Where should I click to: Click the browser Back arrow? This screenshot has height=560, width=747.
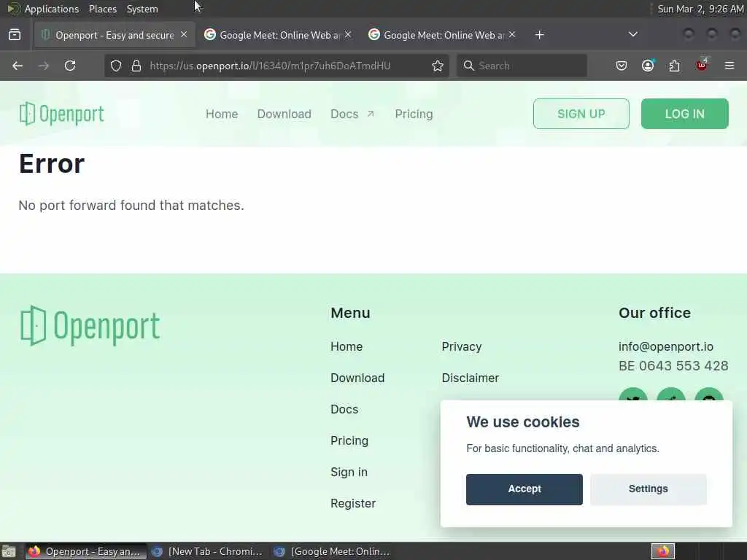click(18, 66)
